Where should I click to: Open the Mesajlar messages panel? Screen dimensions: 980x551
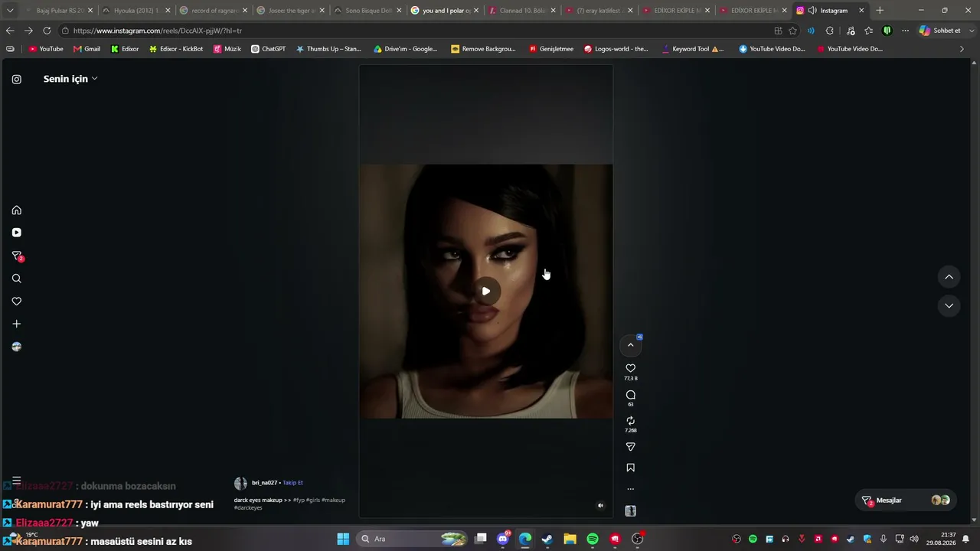(x=906, y=500)
